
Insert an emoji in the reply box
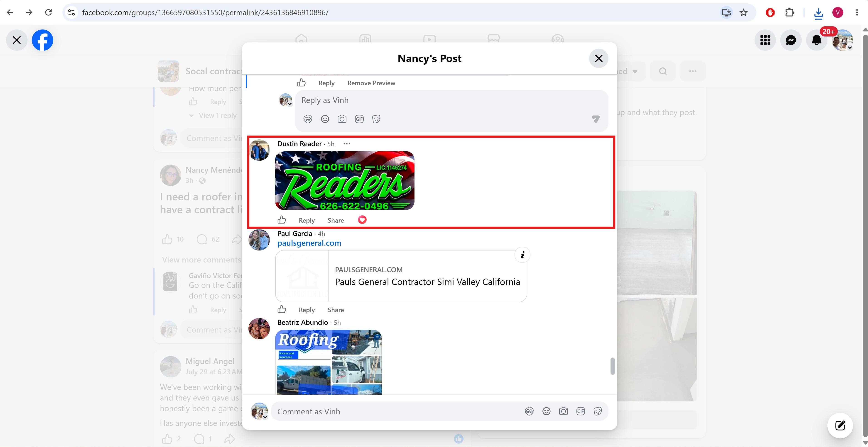click(x=325, y=119)
